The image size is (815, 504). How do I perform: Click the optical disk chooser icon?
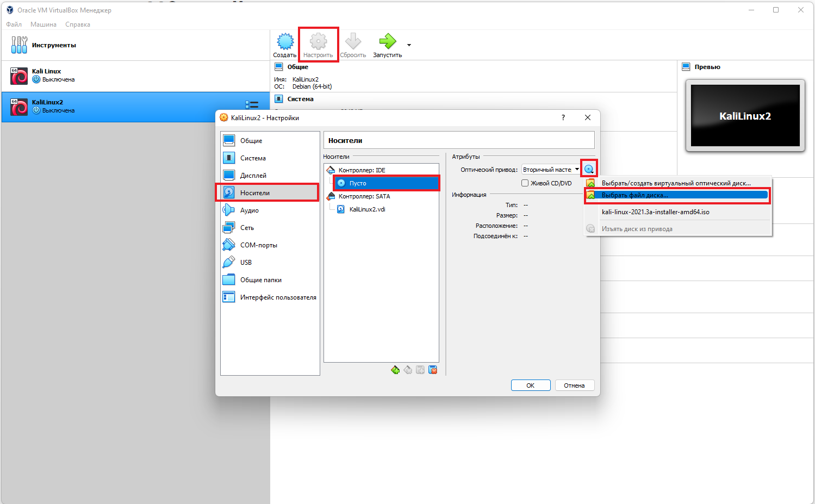click(x=589, y=169)
